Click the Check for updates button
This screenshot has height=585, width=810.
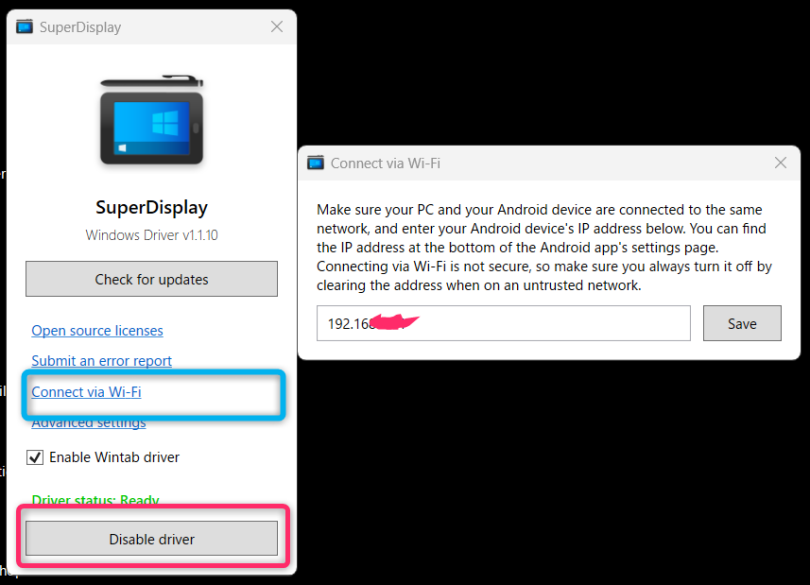pos(151,279)
